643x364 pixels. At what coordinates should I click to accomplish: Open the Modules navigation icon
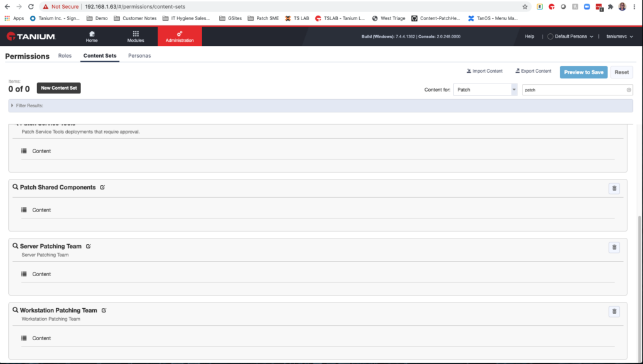point(136,36)
